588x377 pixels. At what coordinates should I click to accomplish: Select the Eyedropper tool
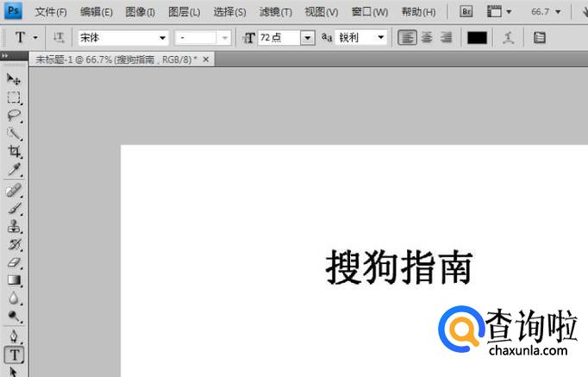pyautogui.click(x=14, y=170)
